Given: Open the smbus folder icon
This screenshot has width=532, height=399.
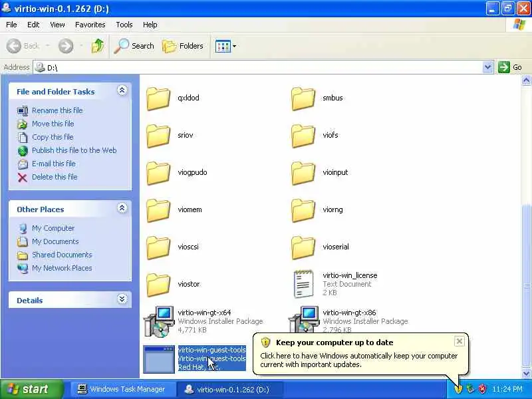Looking at the screenshot, I should point(303,98).
